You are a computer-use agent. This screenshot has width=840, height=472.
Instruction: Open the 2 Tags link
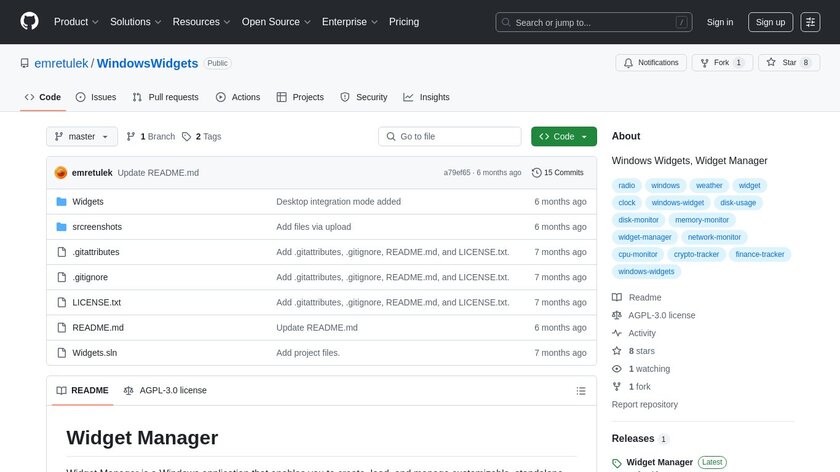pyautogui.click(x=202, y=137)
